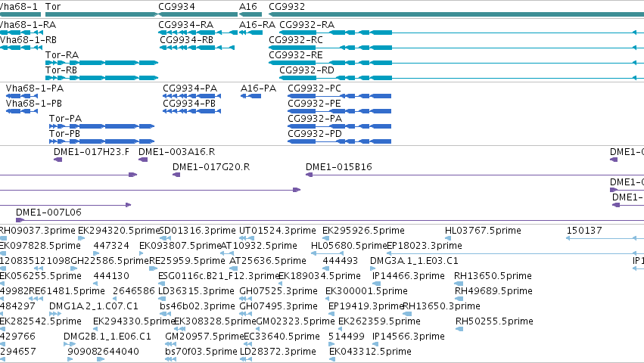This screenshot has width=644, height=363.
Task: Select the GH07495.3prime EST label
Action: (278, 306)
